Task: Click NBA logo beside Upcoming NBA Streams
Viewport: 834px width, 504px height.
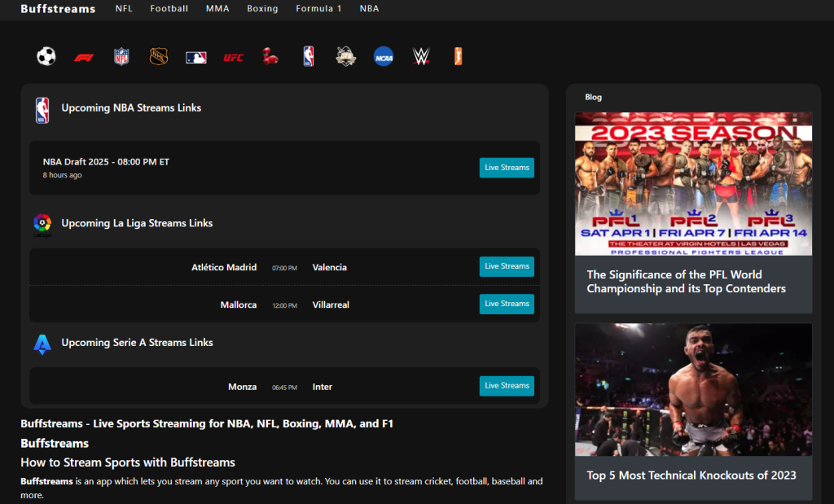Action: [42, 111]
